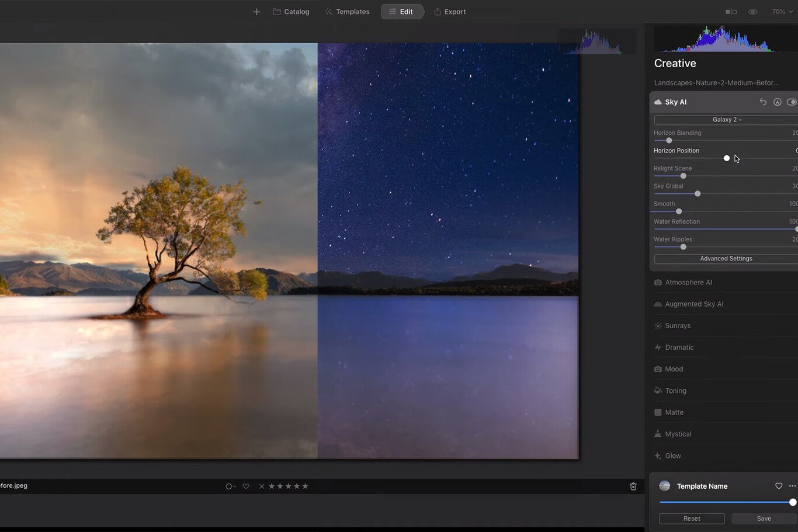
Task: Set rating to three stars
Action: pyautogui.click(x=288, y=486)
